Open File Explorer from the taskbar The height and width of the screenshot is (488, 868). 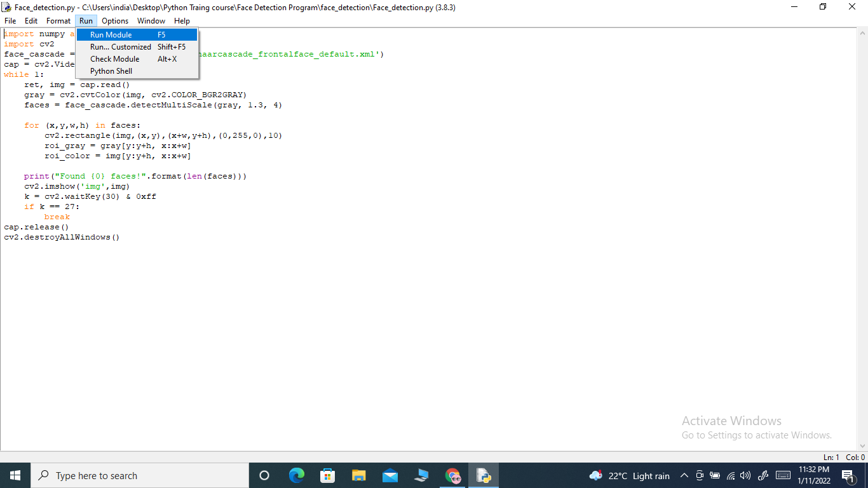pyautogui.click(x=358, y=475)
